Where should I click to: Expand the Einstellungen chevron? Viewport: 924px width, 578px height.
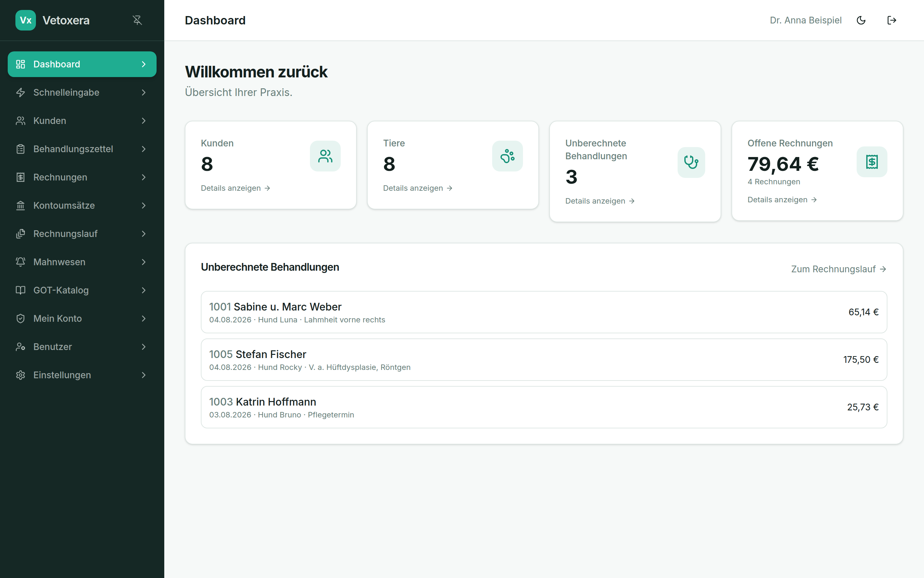tap(143, 375)
